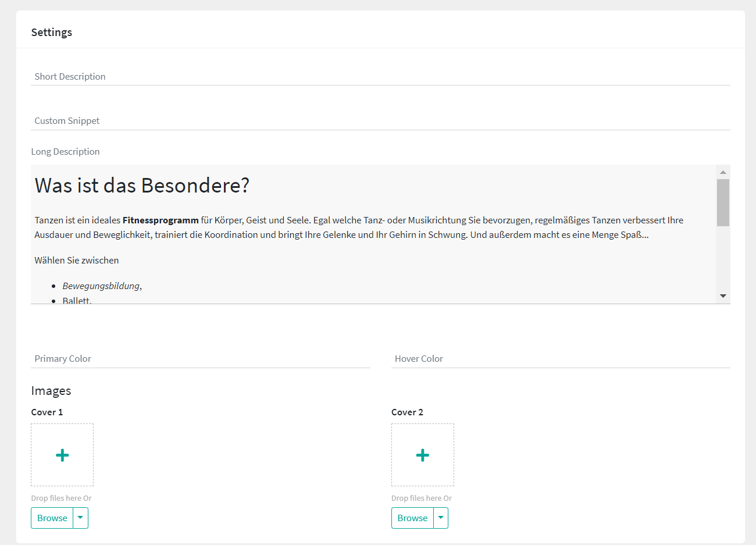Screen dimensions: 756x545
Task: Focus the Custom Snippet field
Action: pyautogui.click(x=380, y=120)
